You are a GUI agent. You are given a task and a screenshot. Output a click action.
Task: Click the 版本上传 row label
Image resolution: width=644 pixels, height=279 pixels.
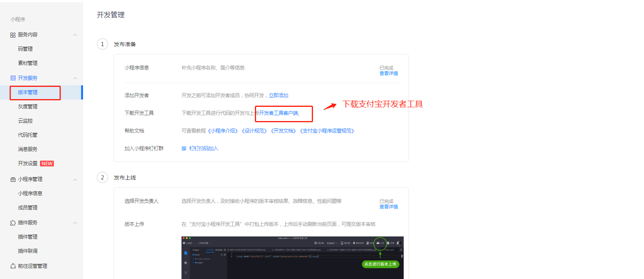134,224
